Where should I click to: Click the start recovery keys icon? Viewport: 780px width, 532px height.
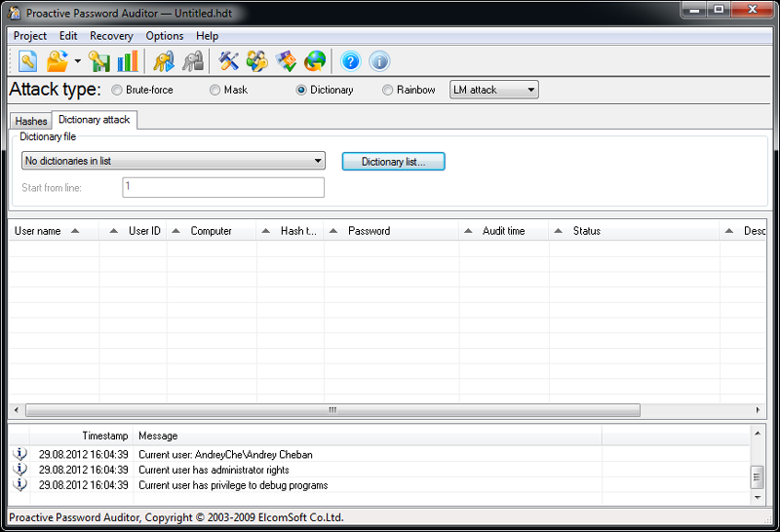click(x=163, y=61)
